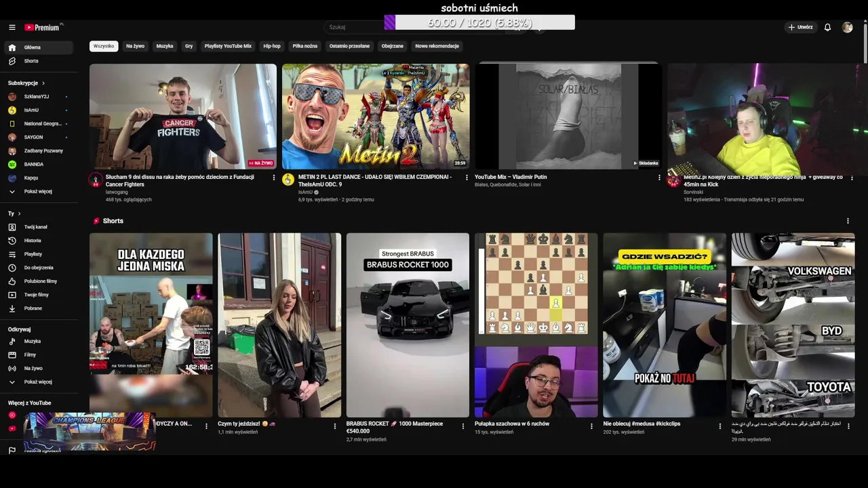Open the Ty section header
This screenshot has width=868, height=488.
(x=14, y=213)
